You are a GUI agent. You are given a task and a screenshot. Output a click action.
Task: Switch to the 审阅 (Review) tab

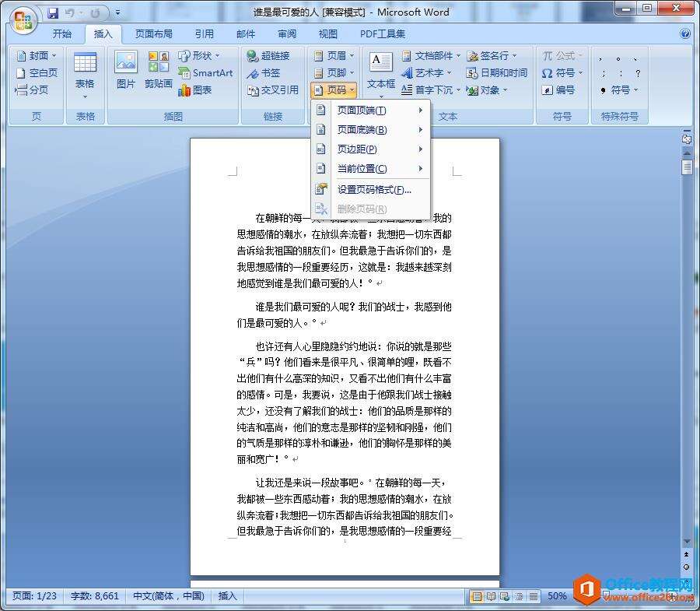point(286,34)
